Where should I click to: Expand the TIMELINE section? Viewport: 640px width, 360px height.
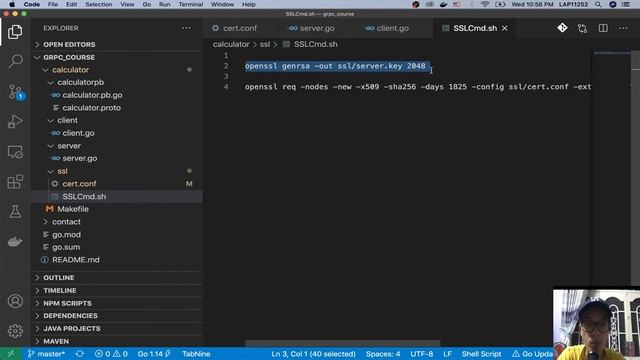pos(117,291)
